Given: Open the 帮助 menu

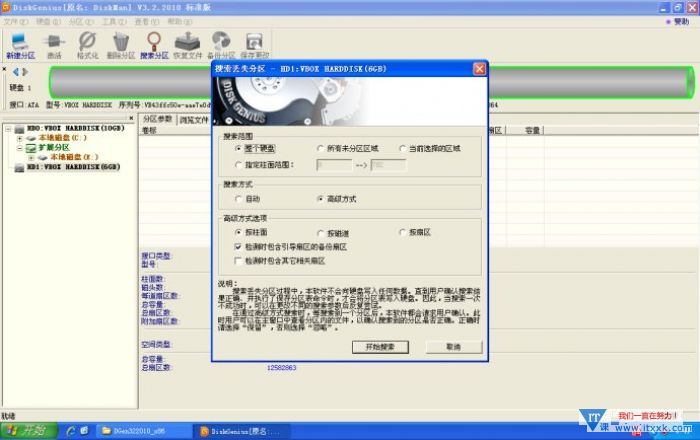Looking at the screenshot, I should click(x=180, y=21).
